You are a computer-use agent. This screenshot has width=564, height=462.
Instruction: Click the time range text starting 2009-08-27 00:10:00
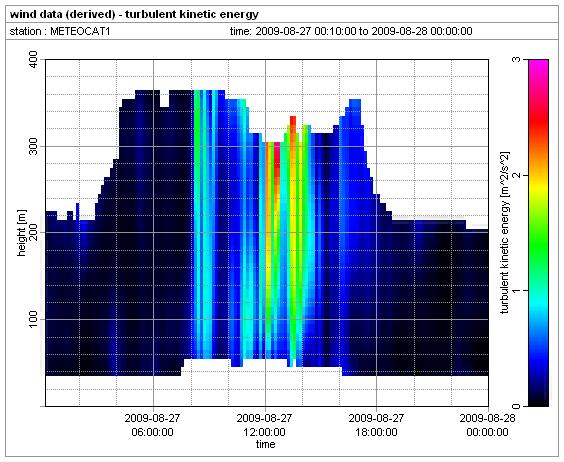(x=351, y=31)
